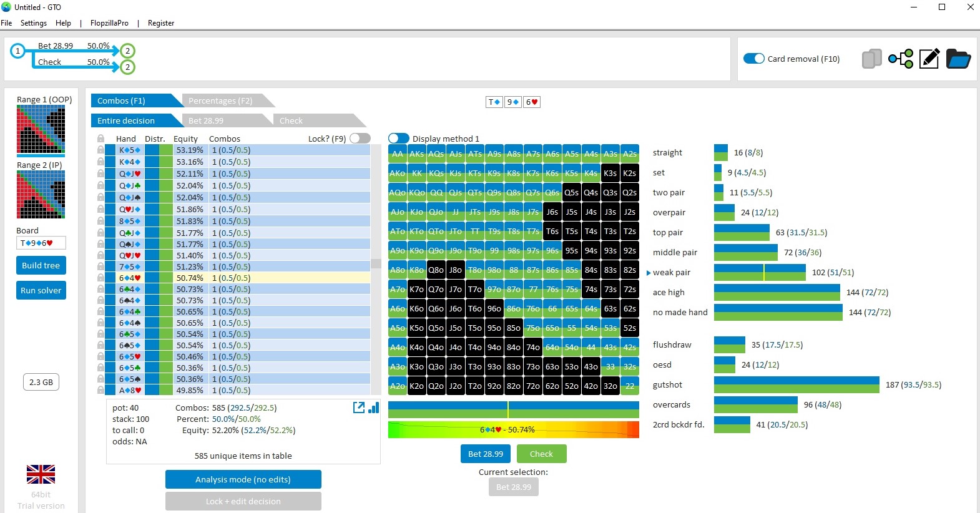Click the pencil edit icon
The width and height of the screenshot is (980, 513).
[x=929, y=59]
